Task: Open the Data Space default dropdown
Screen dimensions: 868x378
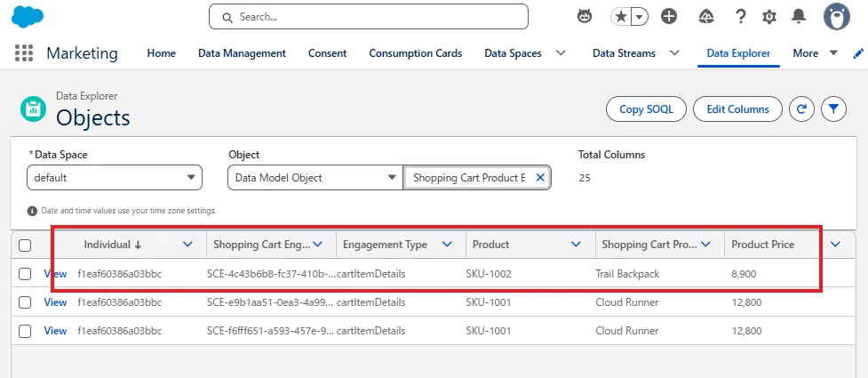Action: pos(115,178)
